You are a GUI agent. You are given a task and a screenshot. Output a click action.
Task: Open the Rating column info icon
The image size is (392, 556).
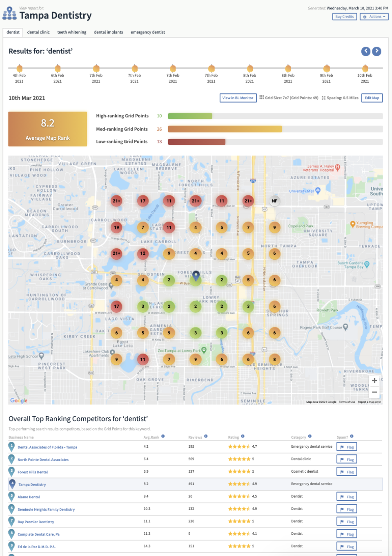tap(243, 436)
